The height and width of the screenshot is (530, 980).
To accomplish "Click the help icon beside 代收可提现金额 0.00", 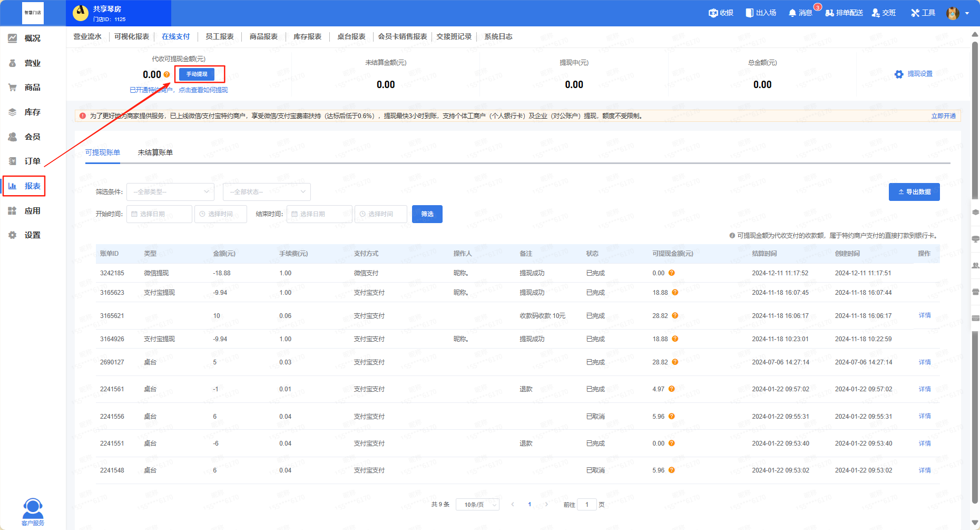I will click(x=167, y=75).
